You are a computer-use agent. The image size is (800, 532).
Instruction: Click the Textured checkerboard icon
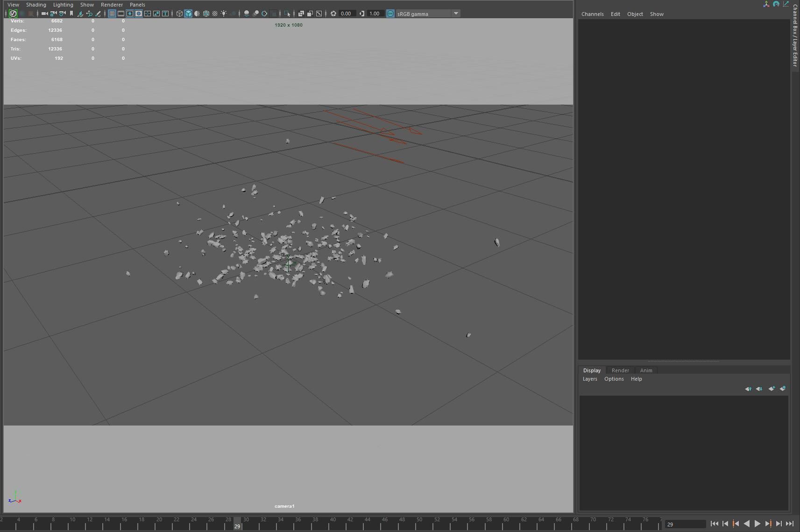215,14
